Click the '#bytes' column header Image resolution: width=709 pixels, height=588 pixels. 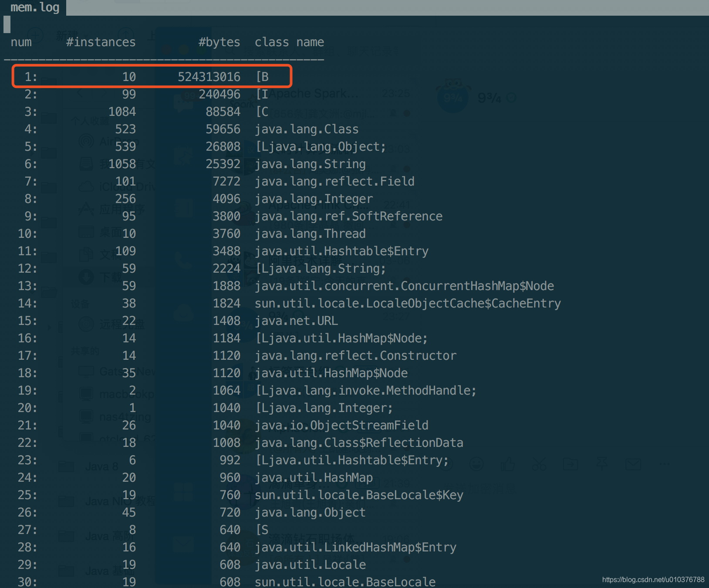click(219, 42)
